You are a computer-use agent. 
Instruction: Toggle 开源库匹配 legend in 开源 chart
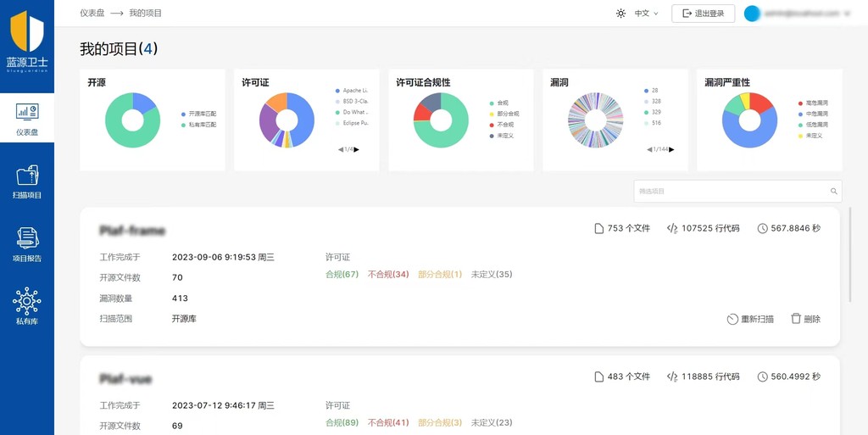pyautogui.click(x=183, y=114)
